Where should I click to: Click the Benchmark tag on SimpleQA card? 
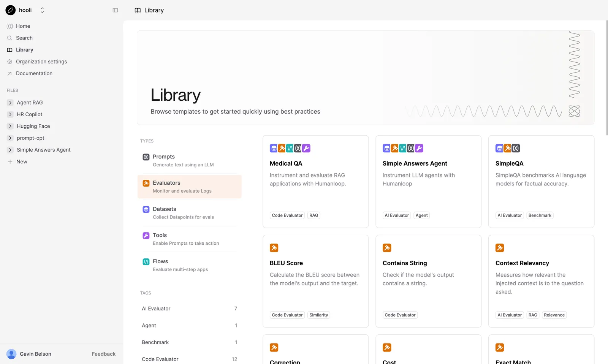point(540,215)
